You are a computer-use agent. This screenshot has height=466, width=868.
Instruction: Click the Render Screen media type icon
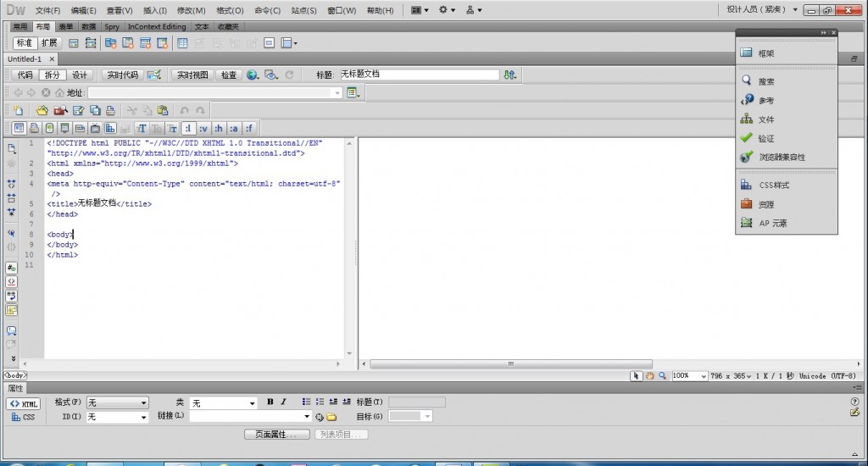tap(19, 128)
